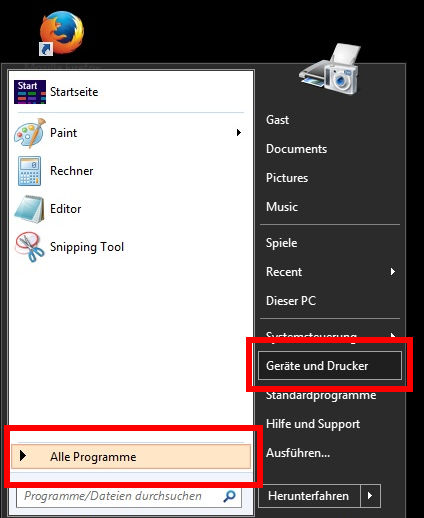Open Hilfe und Support
The height and width of the screenshot is (518, 424).
pos(313,424)
